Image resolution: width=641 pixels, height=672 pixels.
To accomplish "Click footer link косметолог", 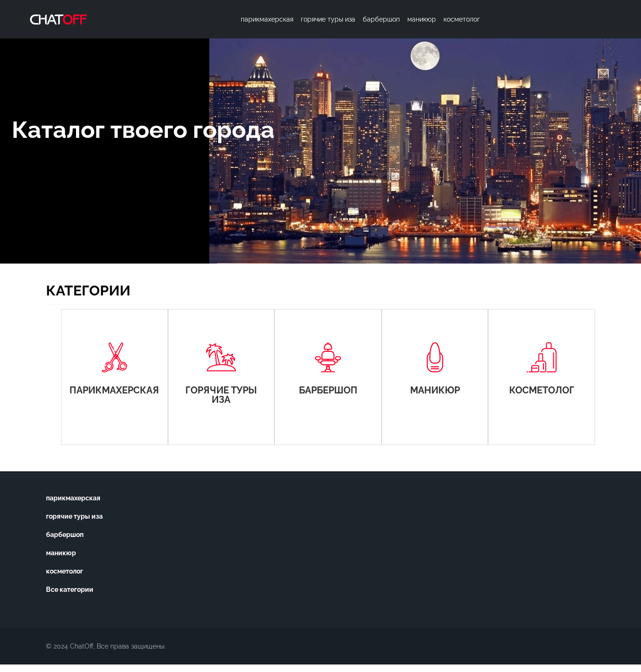I will [x=64, y=571].
